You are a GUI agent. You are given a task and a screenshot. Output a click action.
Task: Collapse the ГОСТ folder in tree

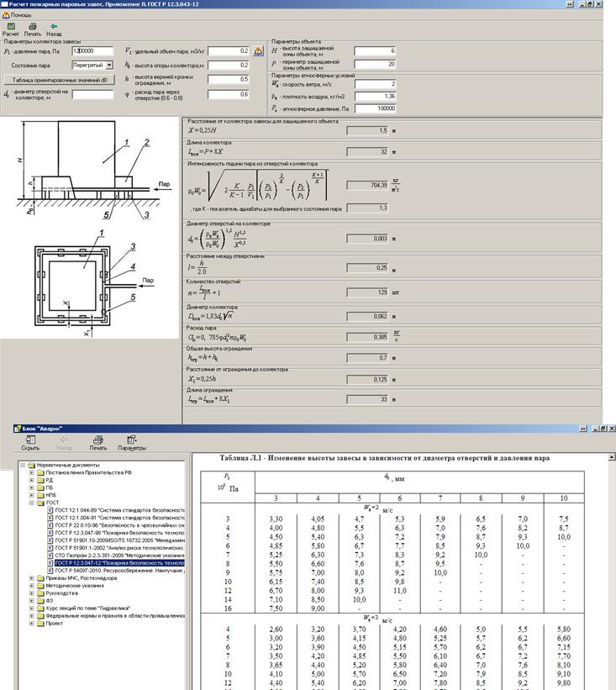point(32,503)
